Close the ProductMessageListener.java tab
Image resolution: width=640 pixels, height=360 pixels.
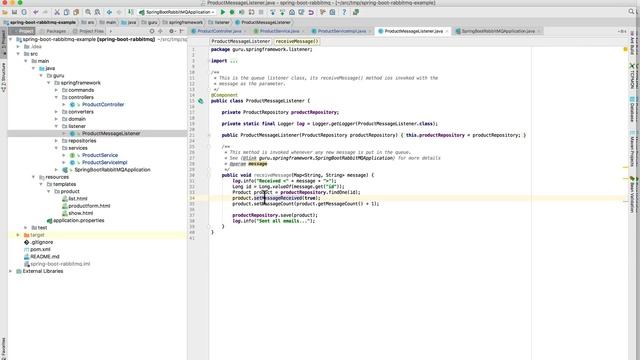point(447,31)
